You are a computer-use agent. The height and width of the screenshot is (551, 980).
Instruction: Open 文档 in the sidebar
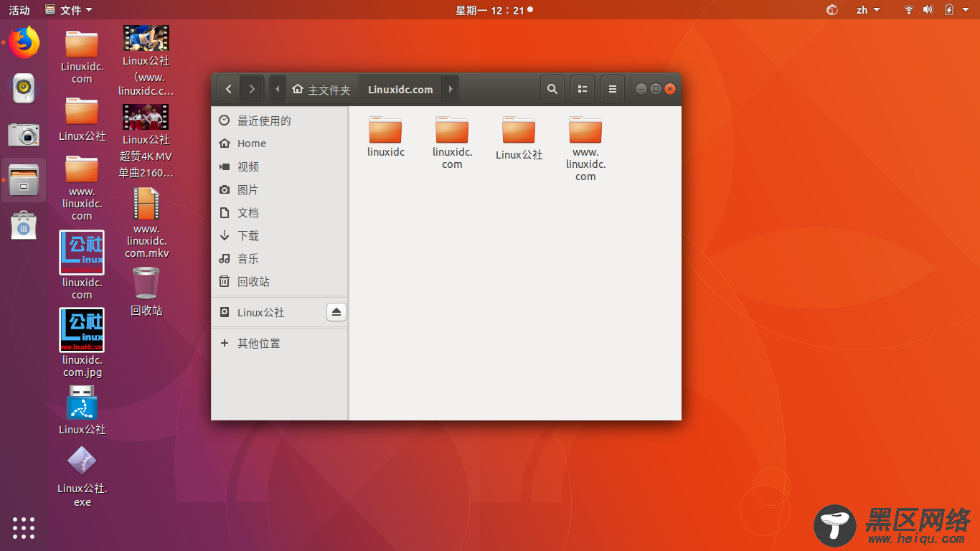280,212
